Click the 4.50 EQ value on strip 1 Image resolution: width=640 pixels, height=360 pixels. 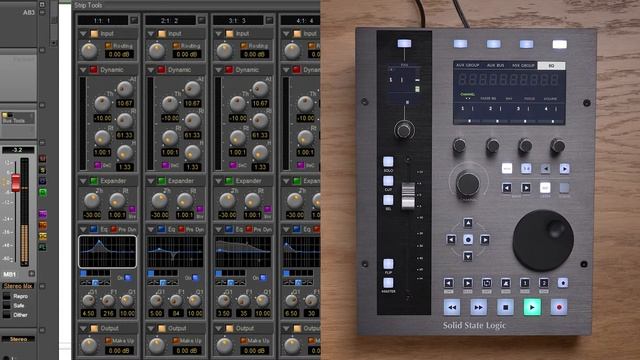(x=89, y=313)
